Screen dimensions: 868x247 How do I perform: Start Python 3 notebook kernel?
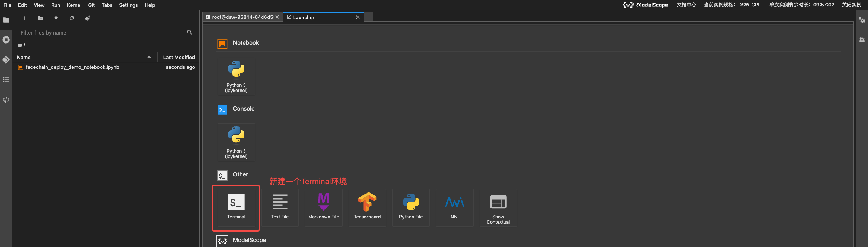[236, 76]
